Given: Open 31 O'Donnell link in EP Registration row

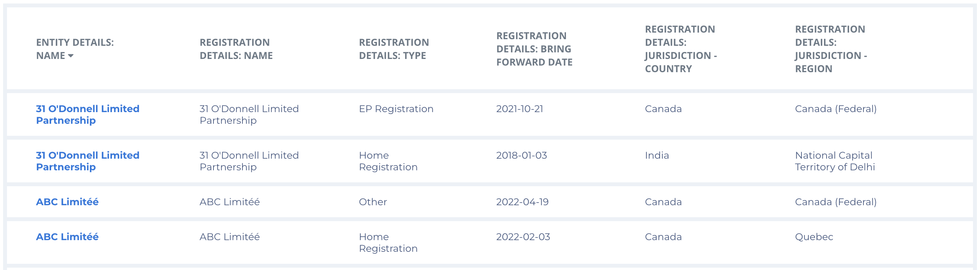Looking at the screenshot, I should pos(88,114).
